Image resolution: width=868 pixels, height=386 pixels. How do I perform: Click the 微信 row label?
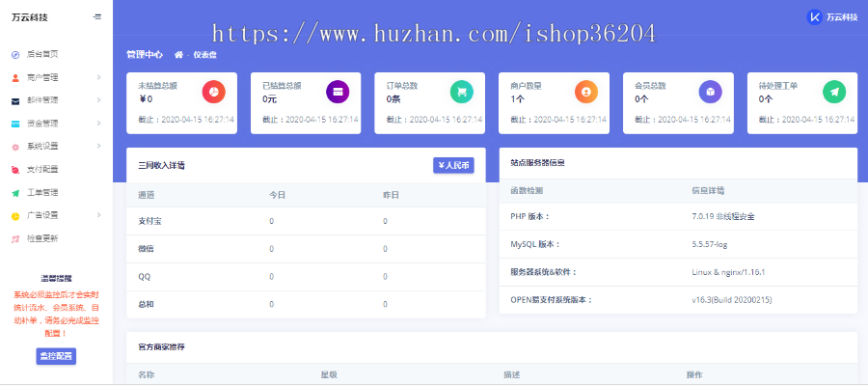[x=146, y=249]
